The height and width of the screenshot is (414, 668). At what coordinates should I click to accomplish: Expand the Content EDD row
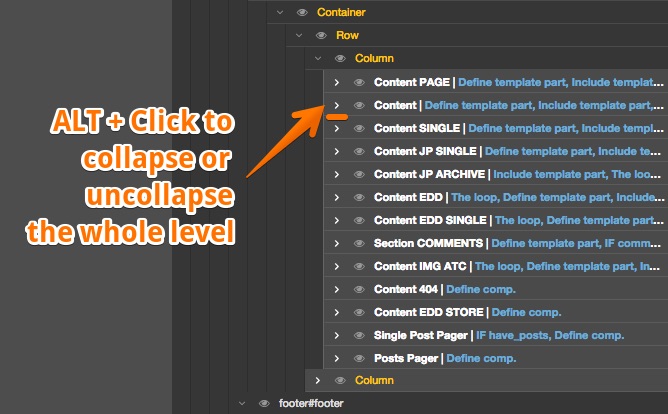click(x=337, y=197)
